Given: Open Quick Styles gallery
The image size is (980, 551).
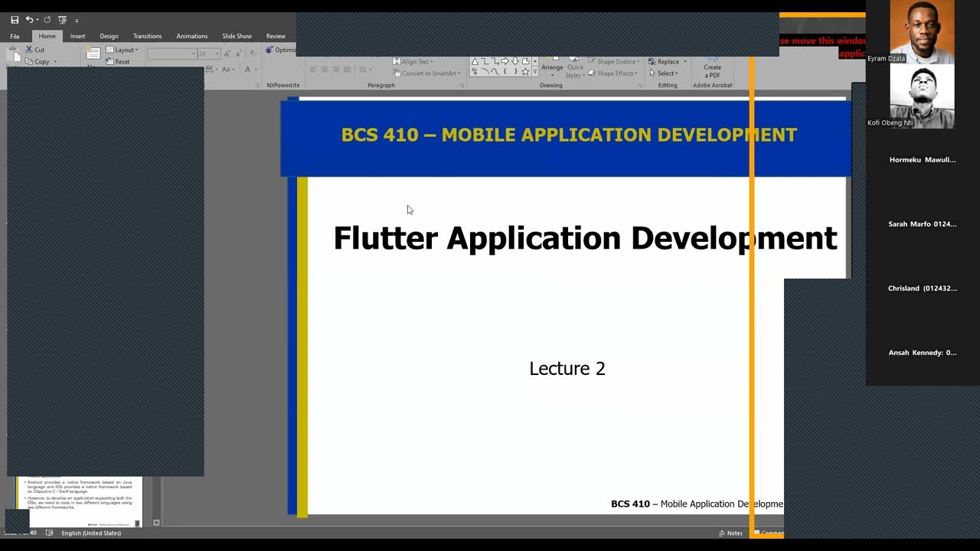Looking at the screenshot, I should click(x=574, y=67).
